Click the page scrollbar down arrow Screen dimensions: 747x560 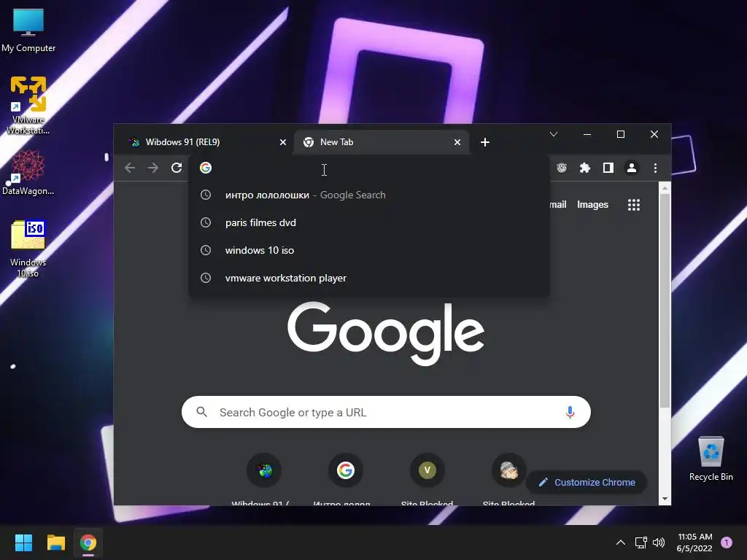pos(665,499)
